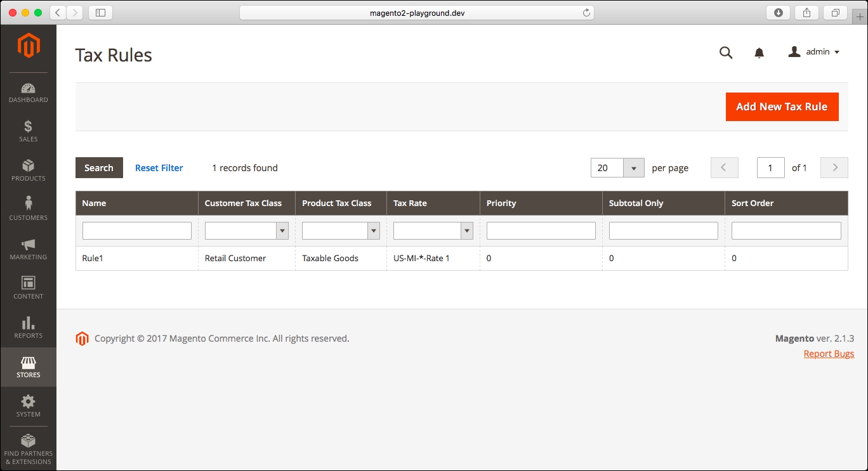Open the Products menu
Image resolution: width=868 pixels, height=471 pixels.
(28, 171)
